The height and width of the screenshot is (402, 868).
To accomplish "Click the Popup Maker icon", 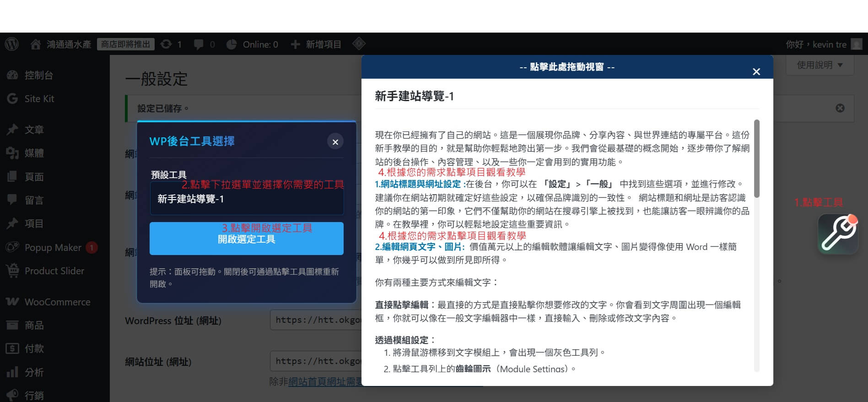I will point(12,247).
